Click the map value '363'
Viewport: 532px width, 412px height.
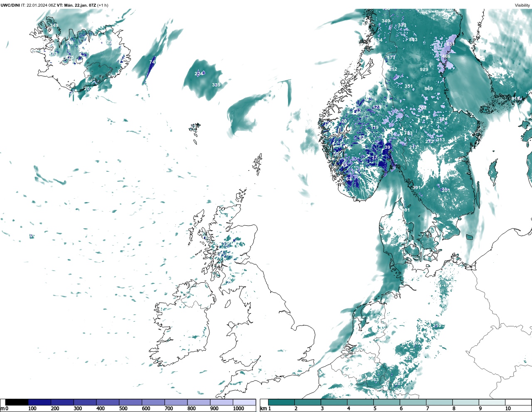pos(374,380)
